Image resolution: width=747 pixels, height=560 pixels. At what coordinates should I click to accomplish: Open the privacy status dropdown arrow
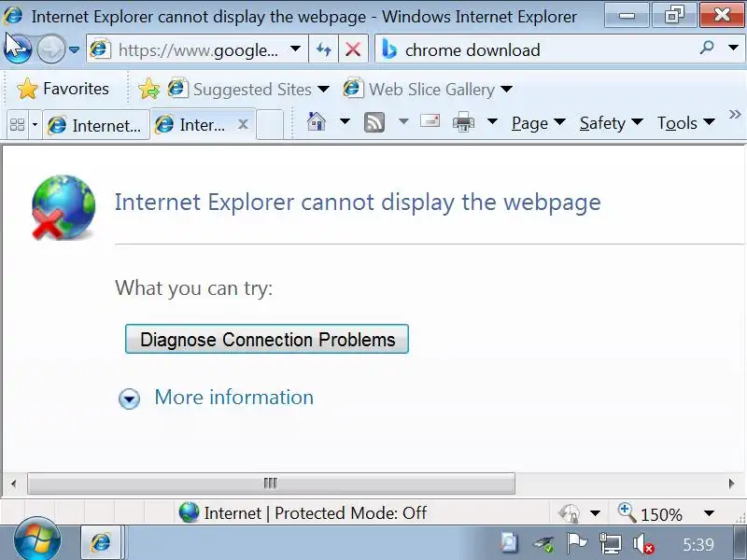click(595, 513)
